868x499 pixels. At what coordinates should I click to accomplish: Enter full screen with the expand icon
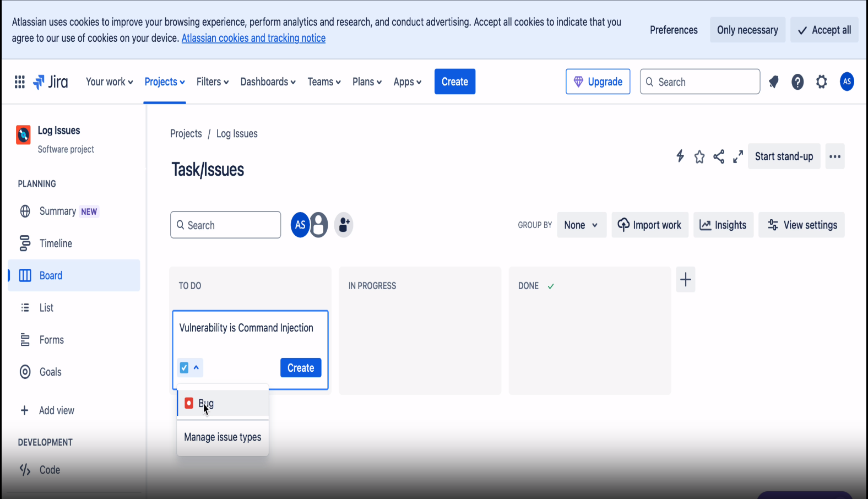(738, 156)
